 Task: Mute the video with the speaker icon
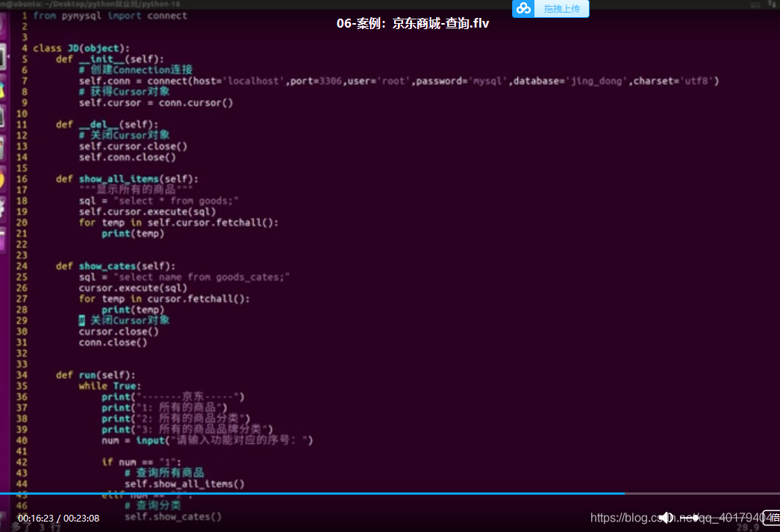click(x=666, y=518)
